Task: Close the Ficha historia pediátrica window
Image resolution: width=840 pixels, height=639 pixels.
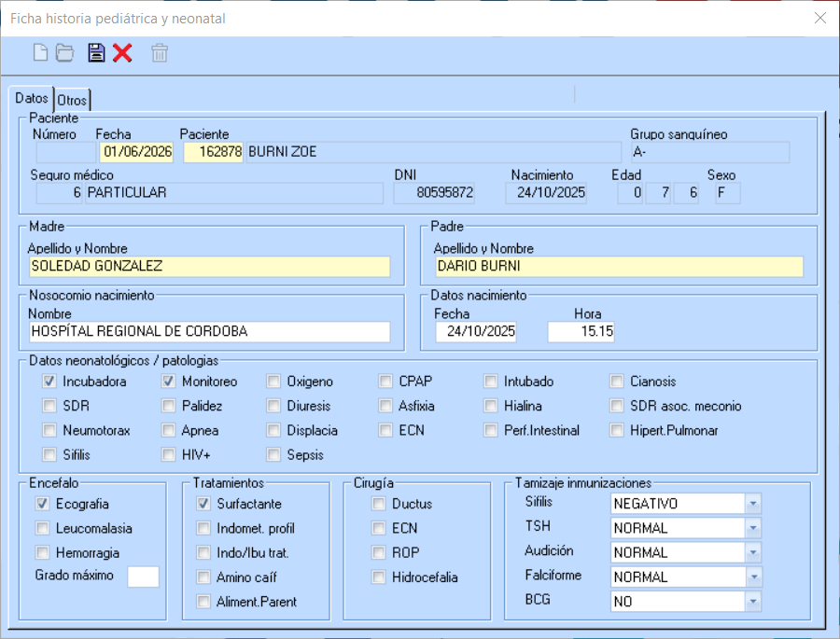Action: point(820,19)
